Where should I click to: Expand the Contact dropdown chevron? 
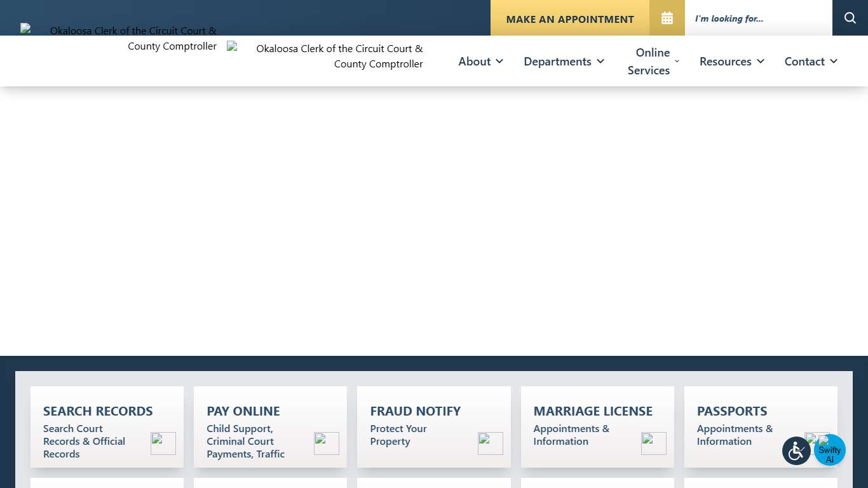(834, 61)
